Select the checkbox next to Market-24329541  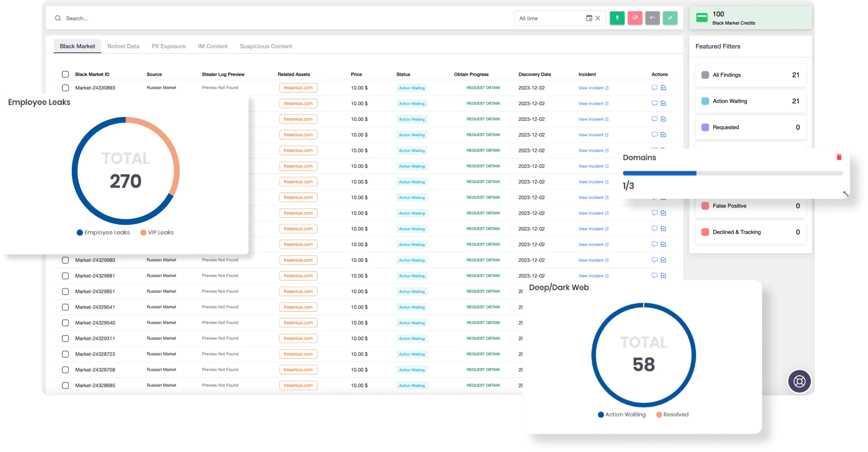(65, 307)
